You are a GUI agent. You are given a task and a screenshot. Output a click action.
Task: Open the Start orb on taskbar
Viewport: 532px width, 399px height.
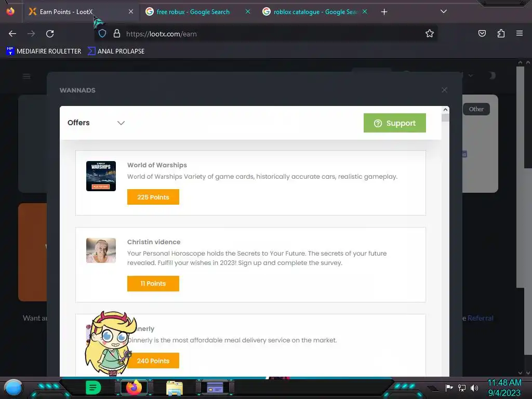pos(13,388)
